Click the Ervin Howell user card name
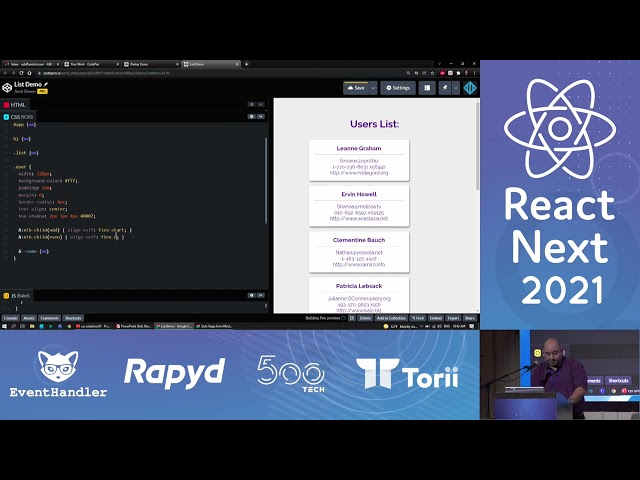Screen dimensions: 640x480 [359, 194]
